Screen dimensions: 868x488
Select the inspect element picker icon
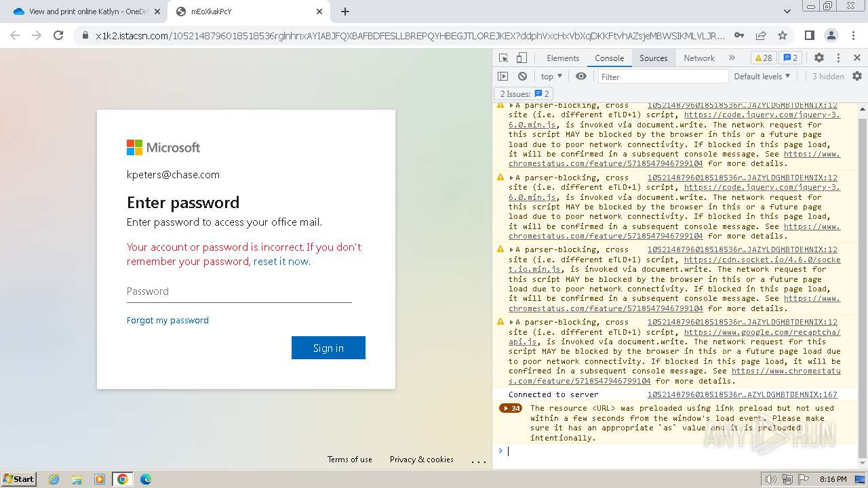503,58
